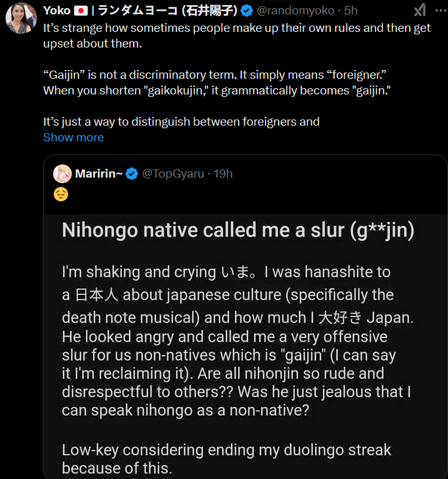Click the Japan flag emoji beside Yoko

click(81, 11)
